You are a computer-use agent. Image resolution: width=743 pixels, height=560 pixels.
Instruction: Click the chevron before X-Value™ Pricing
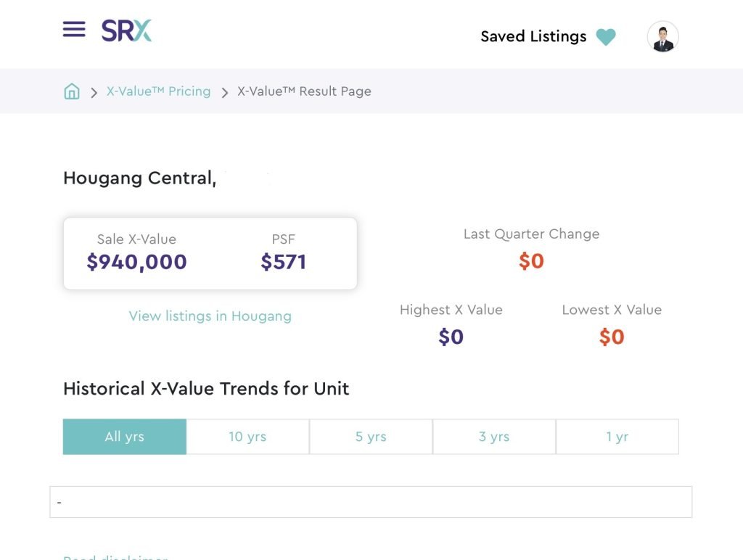(94, 92)
